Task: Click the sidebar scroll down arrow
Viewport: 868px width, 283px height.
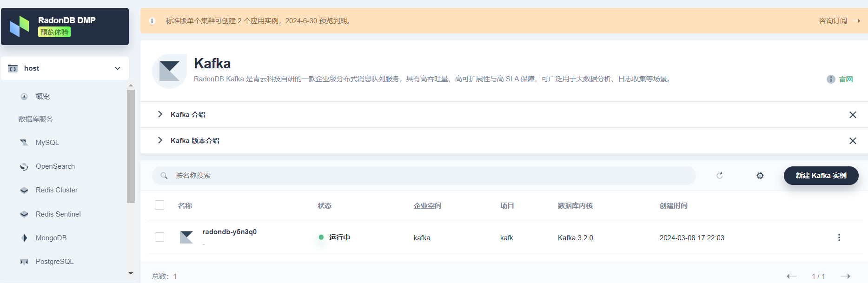Action: coord(131,273)
